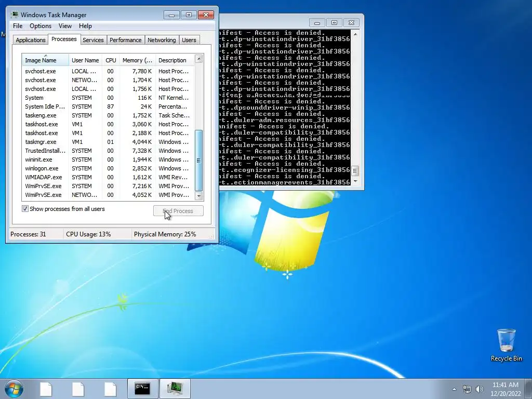Click the Task Manager resize grip

point(212,237)
